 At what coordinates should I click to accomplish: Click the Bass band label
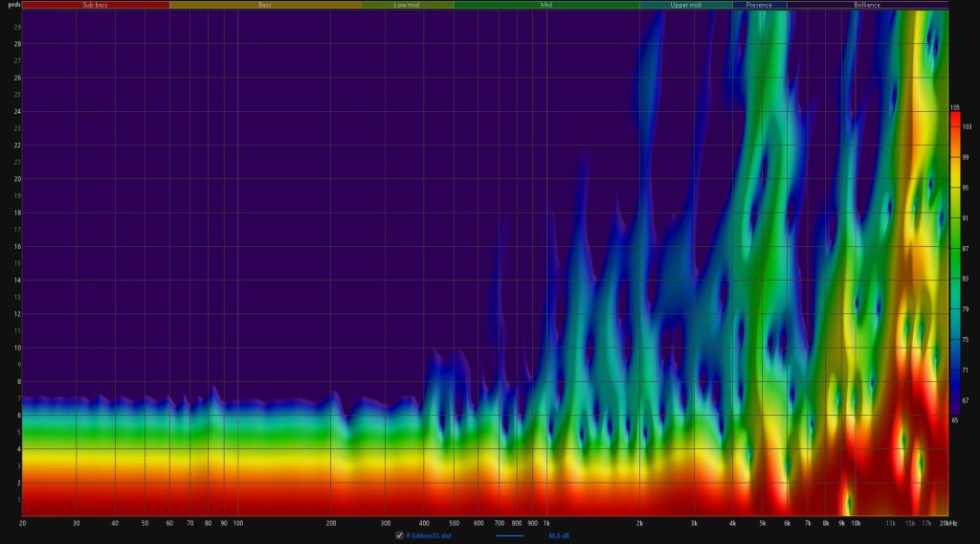[x=265, y=5]
